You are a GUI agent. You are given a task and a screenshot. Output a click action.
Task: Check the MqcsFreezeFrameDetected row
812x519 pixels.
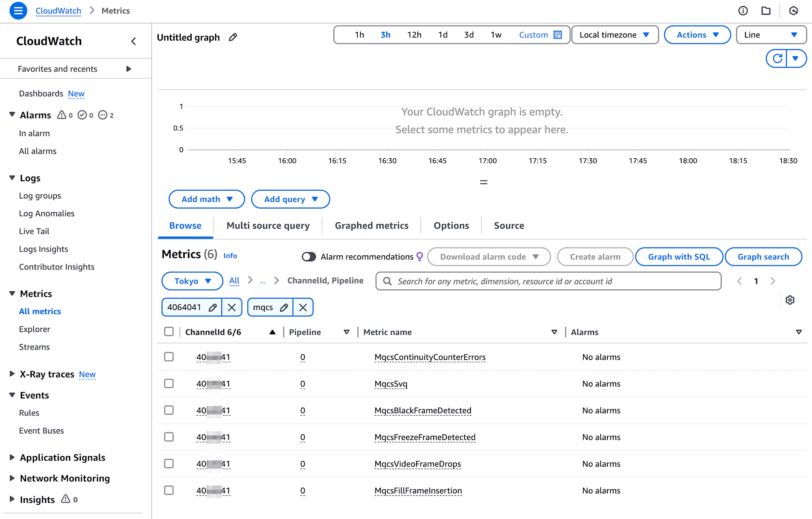(169, 437)
